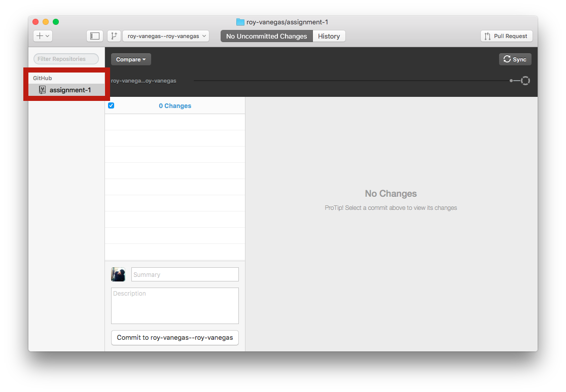This screenshot has width=566, height=392.
Task: Click the Sync button
Action: tap(515, 59)
